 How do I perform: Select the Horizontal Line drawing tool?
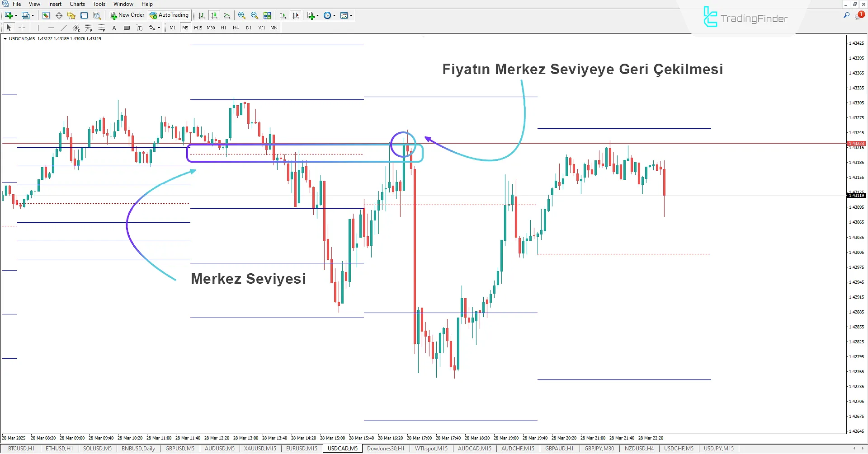point(51,28)
